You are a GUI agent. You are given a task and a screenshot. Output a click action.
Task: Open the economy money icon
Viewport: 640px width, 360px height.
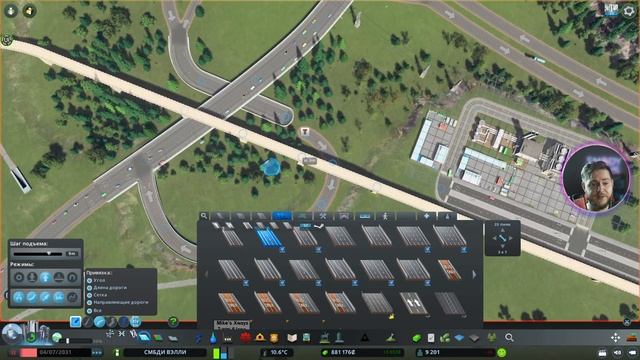[x=416, y=338]
